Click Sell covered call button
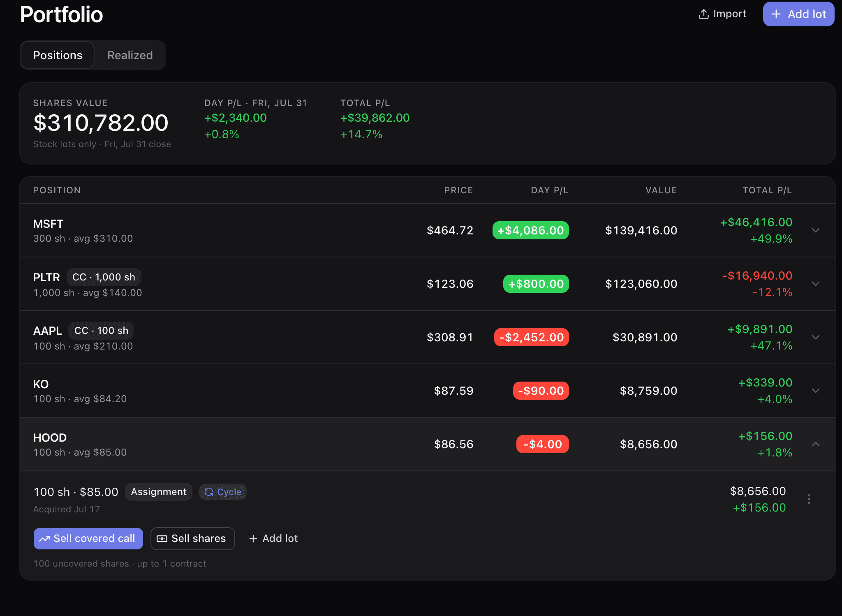The image size is (842, 616). tap(88, 539)
